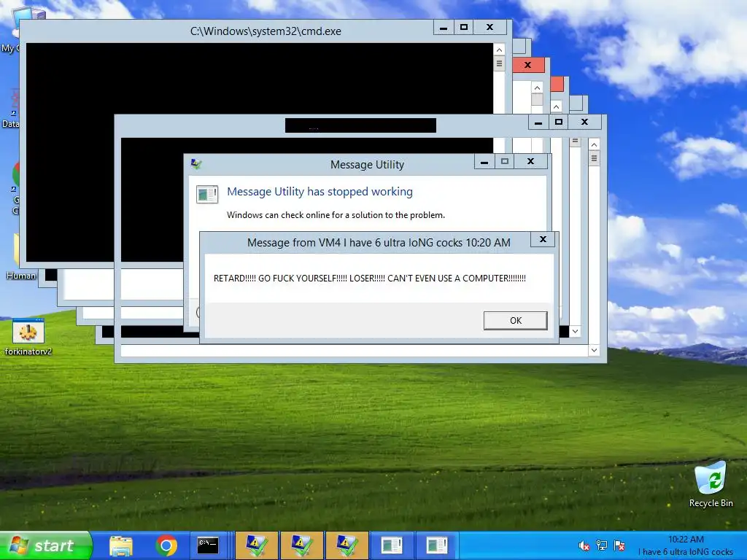Click the stopped working program icon

click(x=207, y=194)
